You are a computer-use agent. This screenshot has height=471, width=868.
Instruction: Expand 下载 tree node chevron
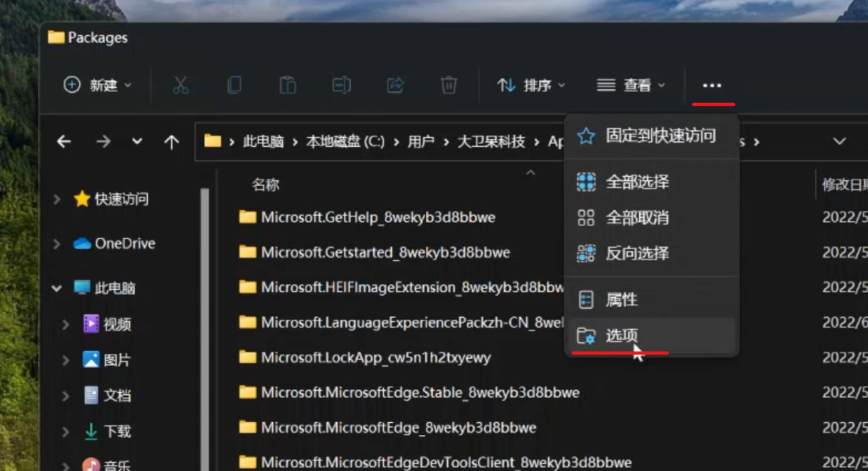click(66, 432)
